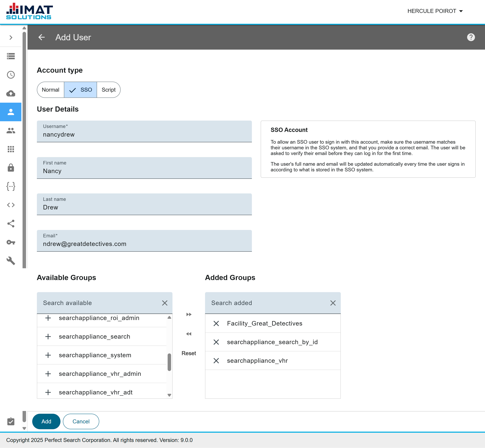This screenshot has height=448, width=485.
Task: Add all groups with double right arrows
Action: coord(189,314)
